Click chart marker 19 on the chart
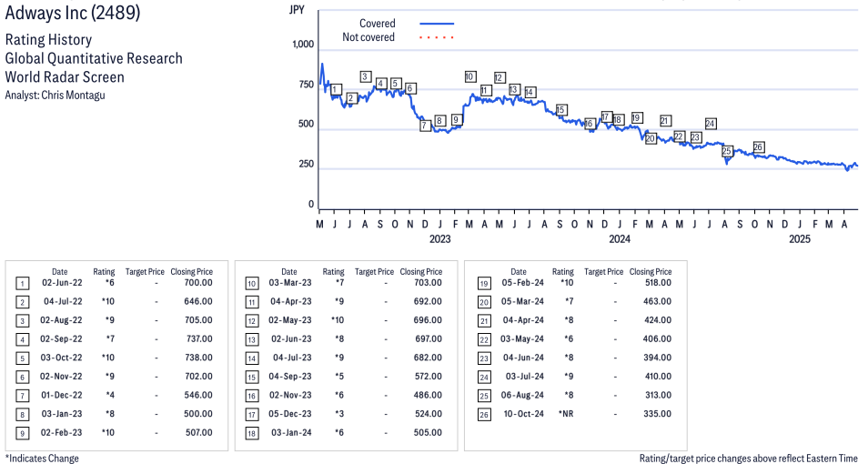The width and height of the screenshot is (868, 464). (x=637, y=118)
